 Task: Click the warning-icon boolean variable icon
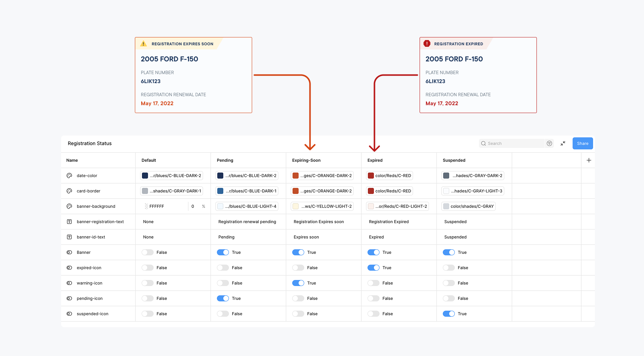point(69,283)
